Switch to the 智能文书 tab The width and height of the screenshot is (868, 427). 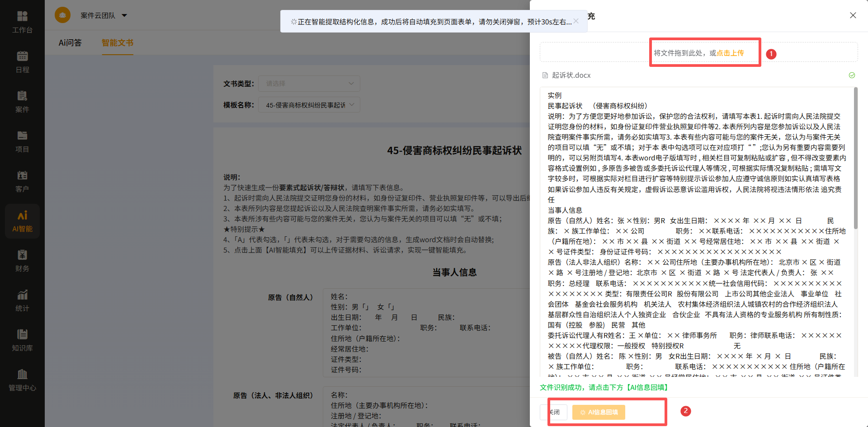pos(117,42)
